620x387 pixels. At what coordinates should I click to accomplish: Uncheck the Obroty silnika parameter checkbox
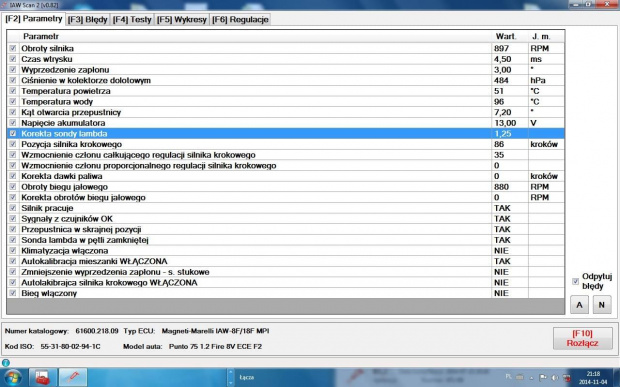(13, 48)
